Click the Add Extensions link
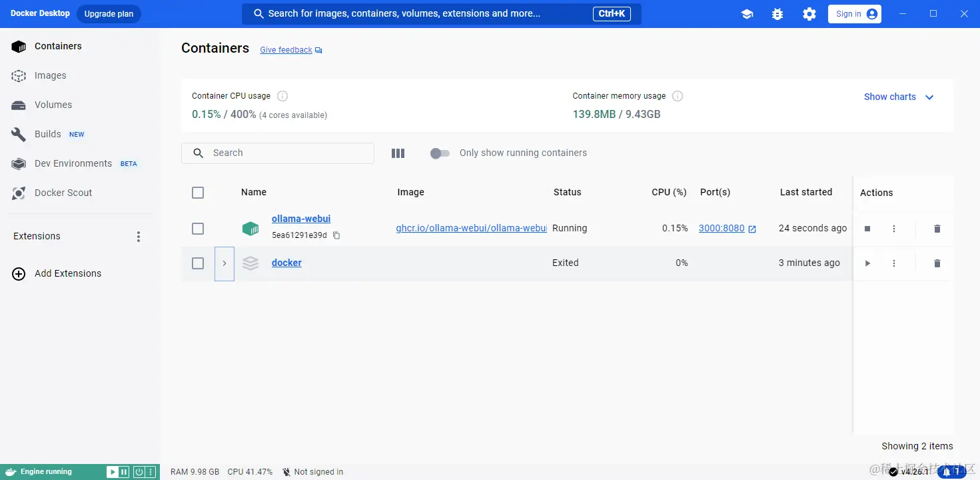This screenshot has width=980, height=480. (68, 273)
